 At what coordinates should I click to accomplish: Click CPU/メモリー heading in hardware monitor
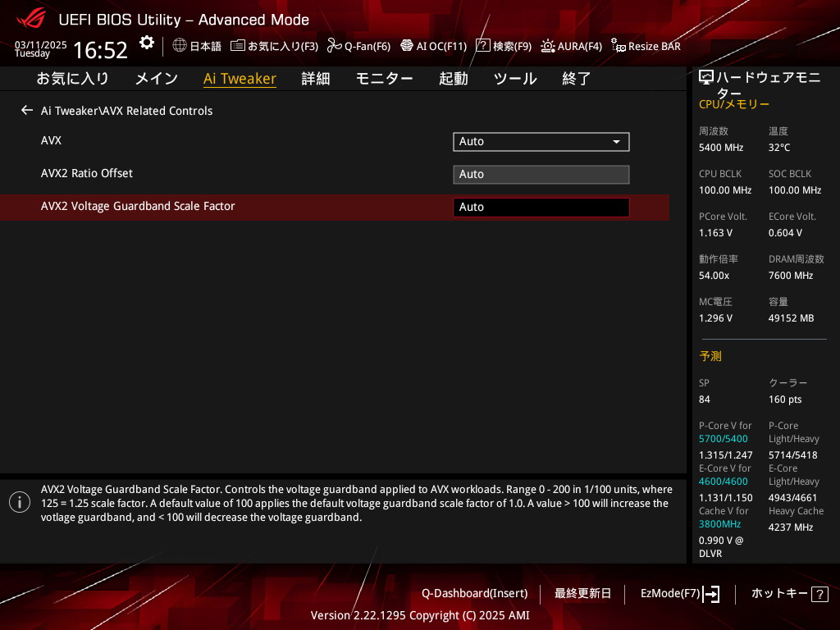point(734,104)
